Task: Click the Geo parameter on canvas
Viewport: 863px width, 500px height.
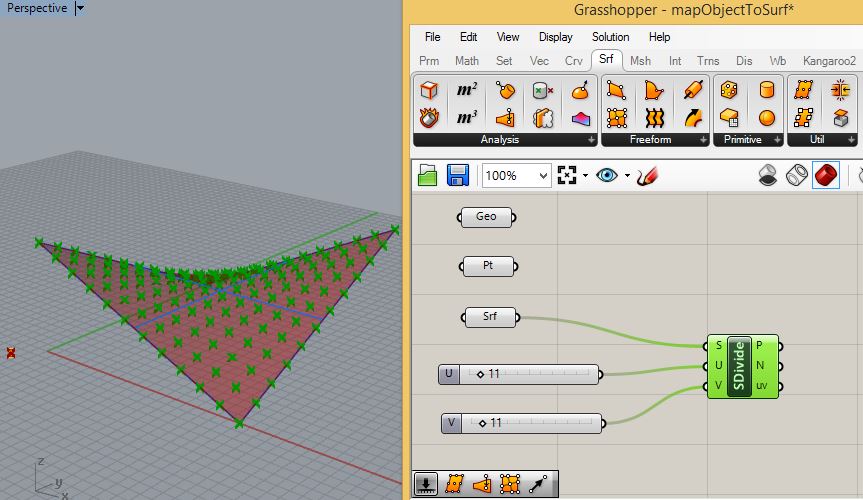Action: tap(486, 216)
